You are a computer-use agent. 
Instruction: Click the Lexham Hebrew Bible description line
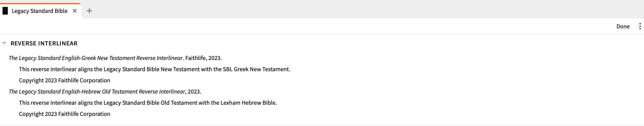[148, 103]
